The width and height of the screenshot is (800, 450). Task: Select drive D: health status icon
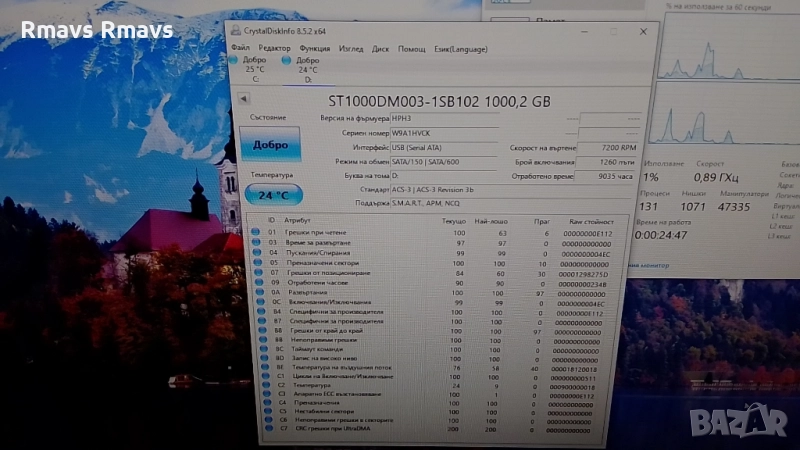[287, 61]
